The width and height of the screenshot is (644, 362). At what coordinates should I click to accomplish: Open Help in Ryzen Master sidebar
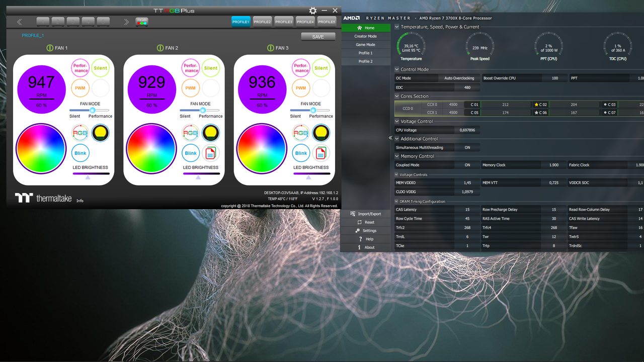pos(366,239)
